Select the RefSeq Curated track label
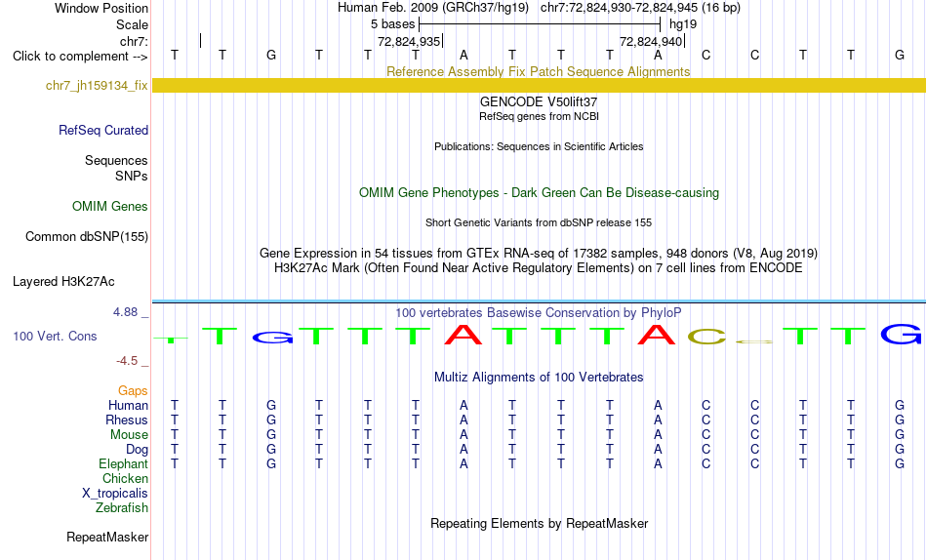The width and height of the screenshot is (927, 560). click(x=103, y=130)
